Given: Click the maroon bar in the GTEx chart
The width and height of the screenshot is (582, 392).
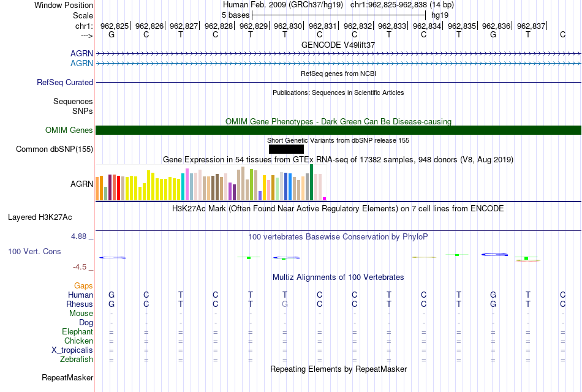Looking at the screenshot, I should (x=110, y=187).
